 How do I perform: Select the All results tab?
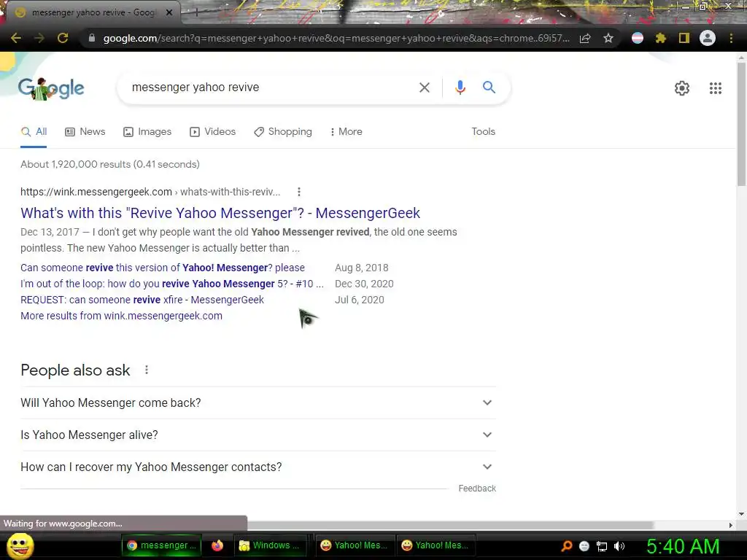tap(34, 131)
